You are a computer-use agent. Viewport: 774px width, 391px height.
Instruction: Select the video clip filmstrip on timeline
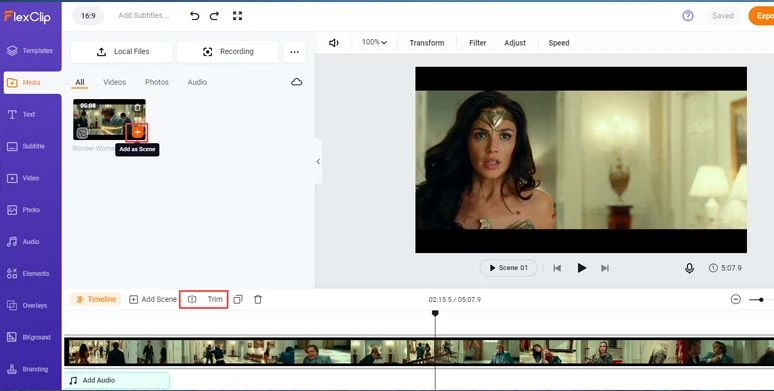[x=419, y=352]
